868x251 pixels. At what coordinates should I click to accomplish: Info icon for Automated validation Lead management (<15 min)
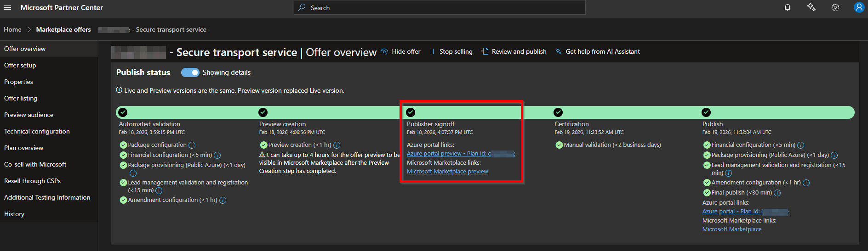coord(159,190)
